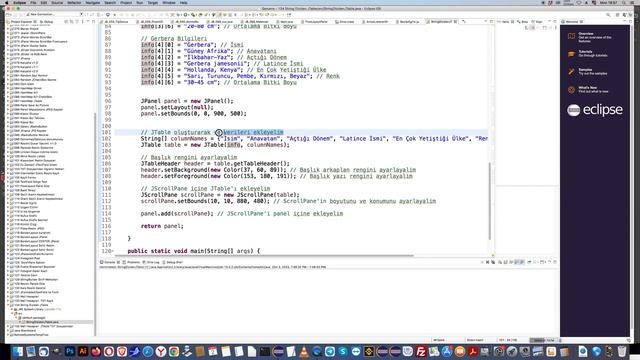The image size is (640, 360).
Task: Click the comment '// Gerbera Bilgileri'
Action: 174,39
